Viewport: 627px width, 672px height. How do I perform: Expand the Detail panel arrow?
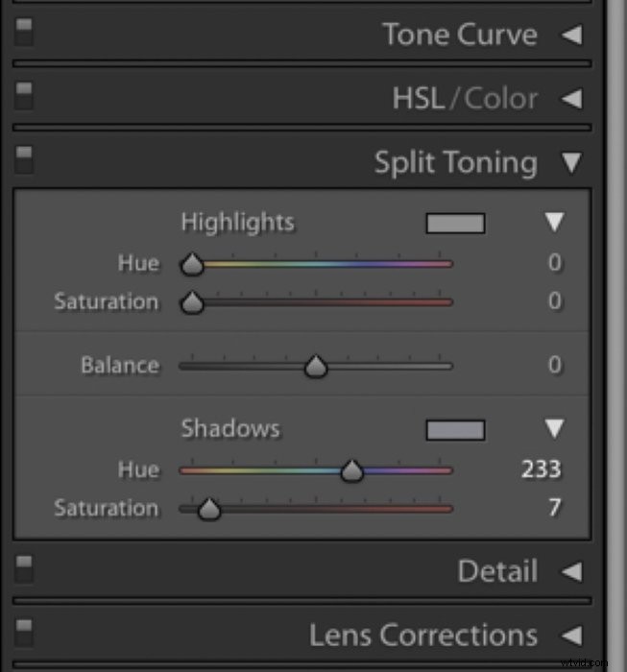[572, 572]
